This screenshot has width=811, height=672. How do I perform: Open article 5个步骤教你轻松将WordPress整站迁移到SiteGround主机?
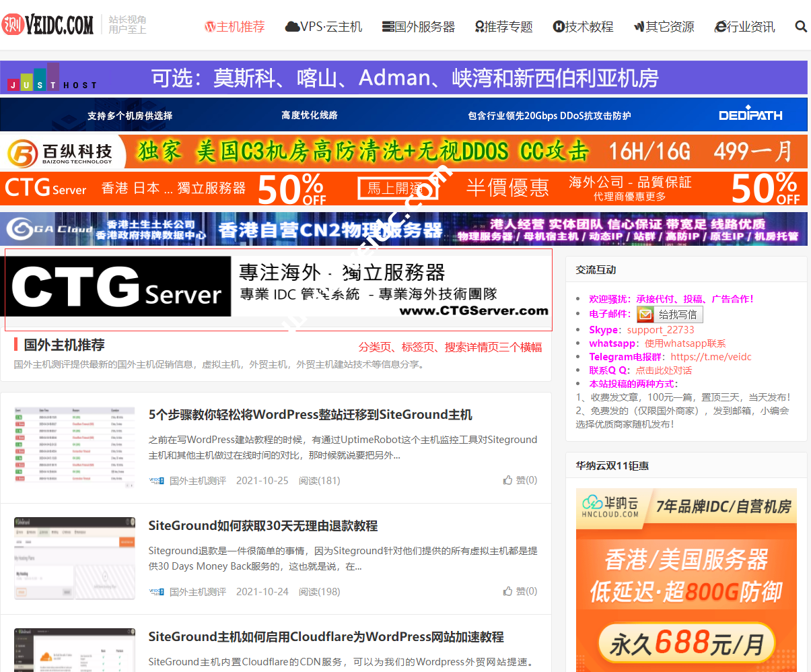click(x=310, y=415)
